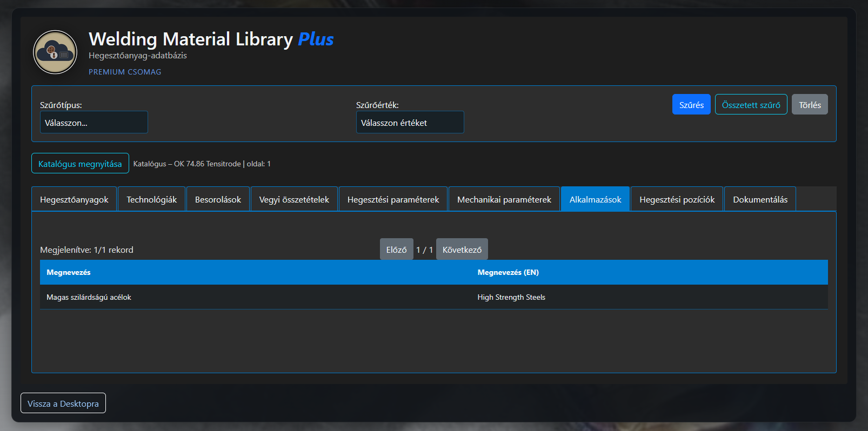This screenshot has height=431, width=868.
Task: Show the Mechanikai paraméterek tab
Action: coord(504,199)
